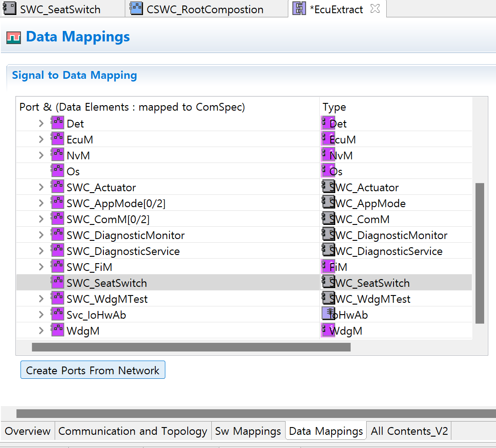Expand the SWC_DiagnosticService tree node
Screen dimensions: 496x448
41,251
